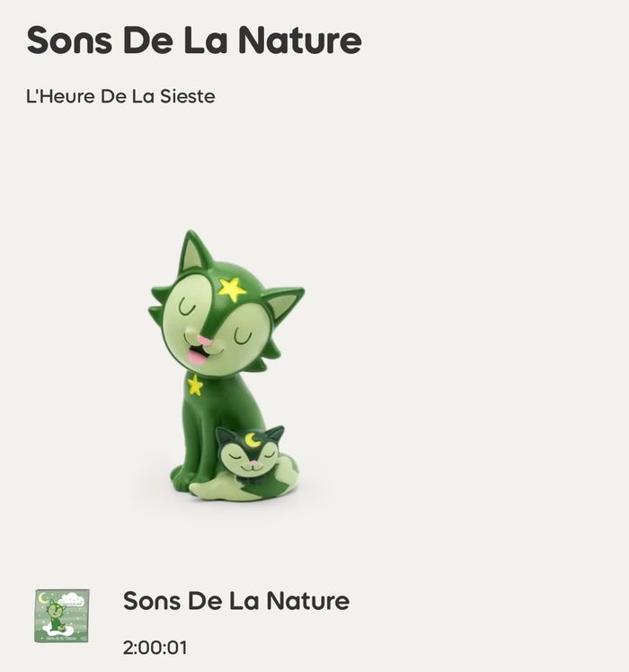
Task: Click the yellow star on cat's chest
Action: [195, 385]
